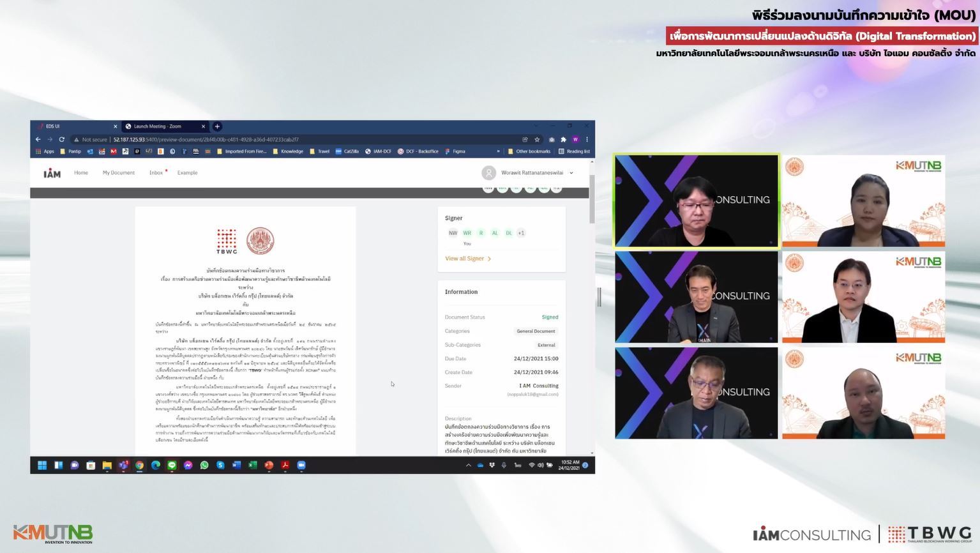Open the DCF - Backoffice bookmark
The width and height of the screenshot is (980, 553).
click(418, 151)
